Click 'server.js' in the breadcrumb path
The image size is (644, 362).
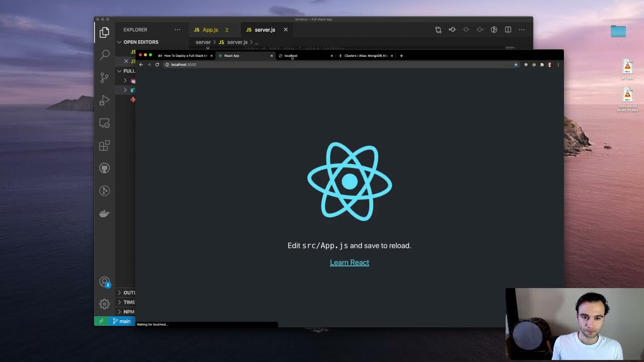(x=237, y=42)
